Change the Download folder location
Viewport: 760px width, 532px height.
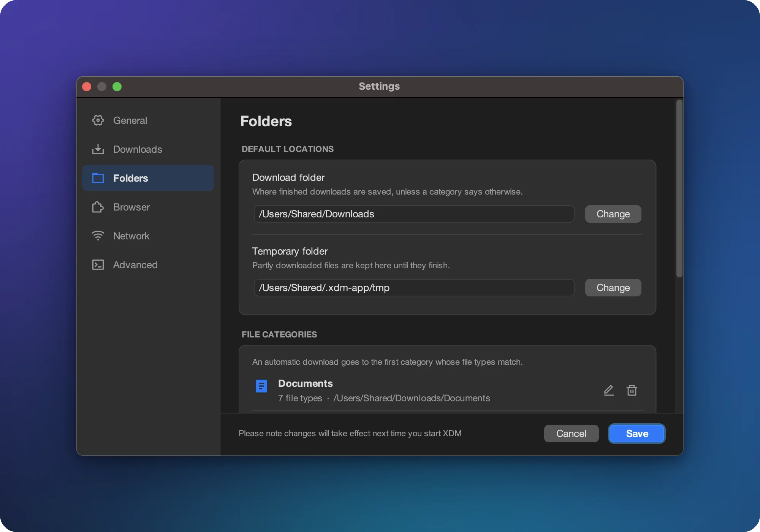[613, 214]
